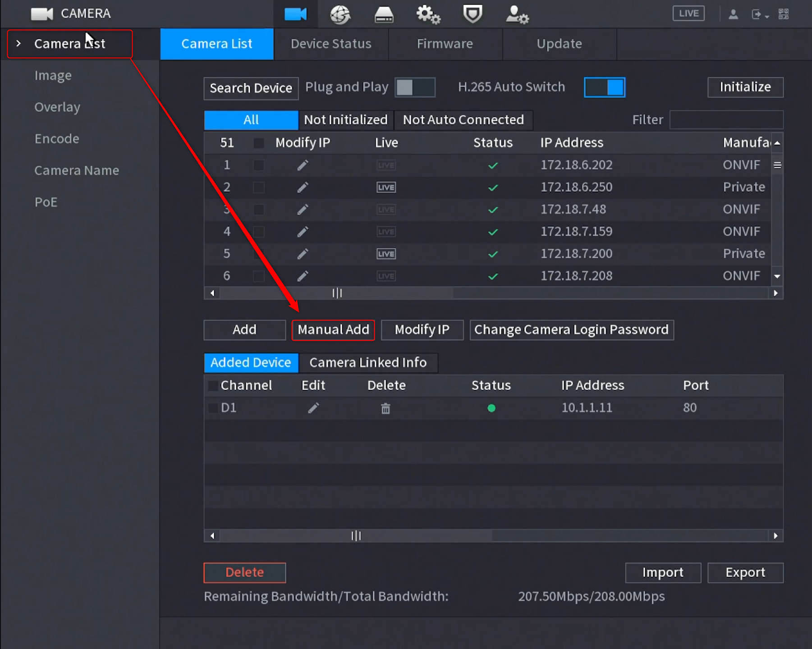Toggle the Plug and Play switch
Viewport: 812px width, 649px height.
click(x=415, y=87)
